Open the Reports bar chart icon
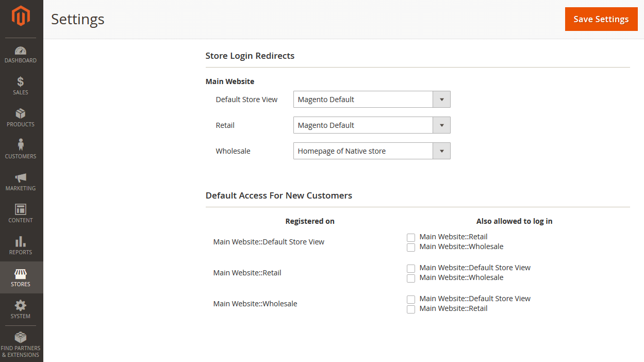The height and width of the screenshot is (362, 644). click(21, 241)
